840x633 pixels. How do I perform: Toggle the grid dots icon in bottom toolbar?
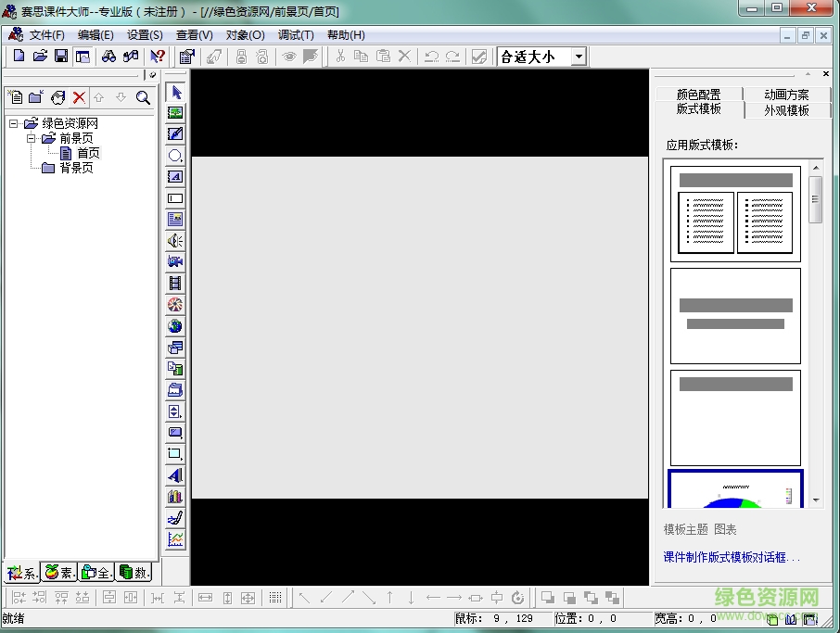275,598
